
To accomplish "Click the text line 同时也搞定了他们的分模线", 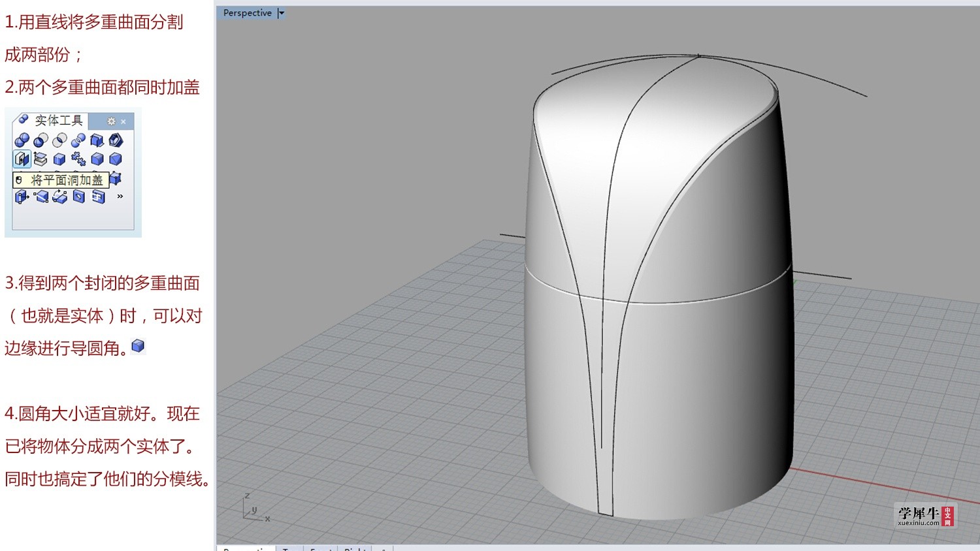I will pyautogui.click(x=107, y=479).
